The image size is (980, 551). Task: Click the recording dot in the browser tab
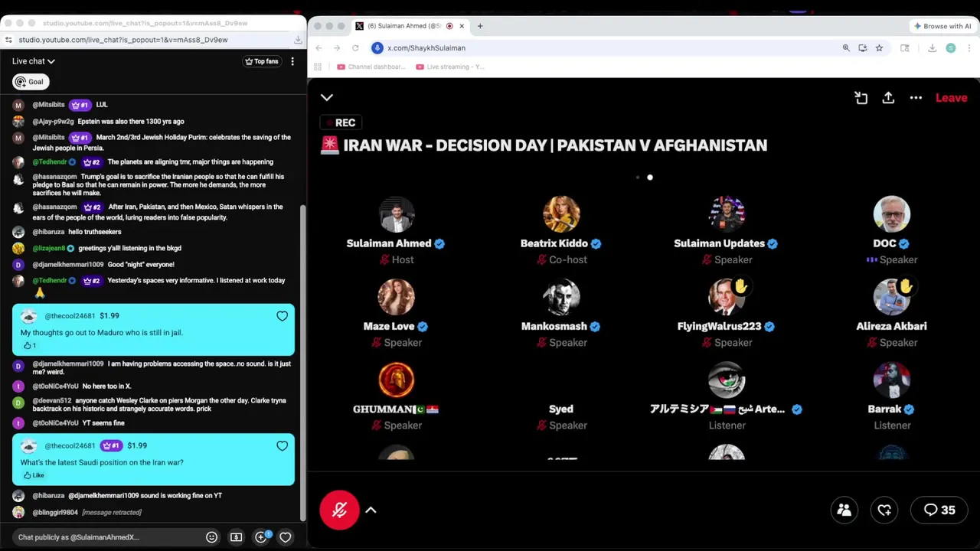point(449,26)
